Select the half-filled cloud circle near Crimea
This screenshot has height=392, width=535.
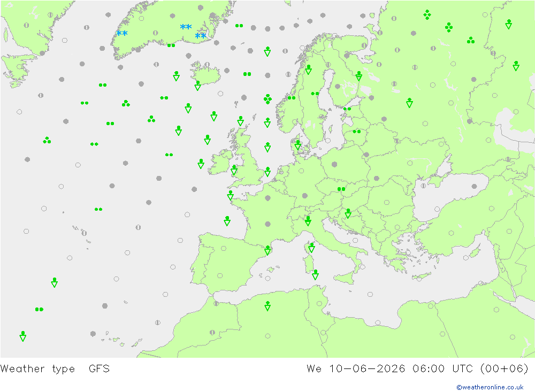(x=423, y=186)
